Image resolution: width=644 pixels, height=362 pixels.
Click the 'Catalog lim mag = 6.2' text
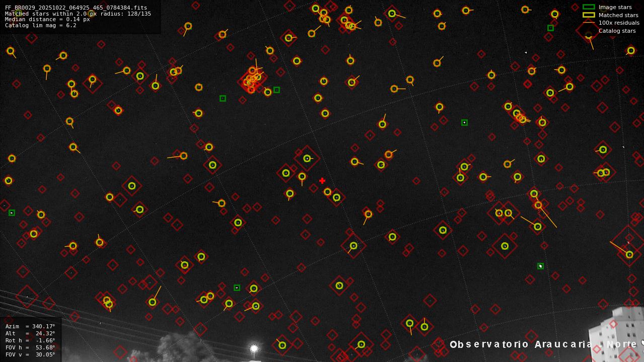pyautogui.click(x=41, y=25)
